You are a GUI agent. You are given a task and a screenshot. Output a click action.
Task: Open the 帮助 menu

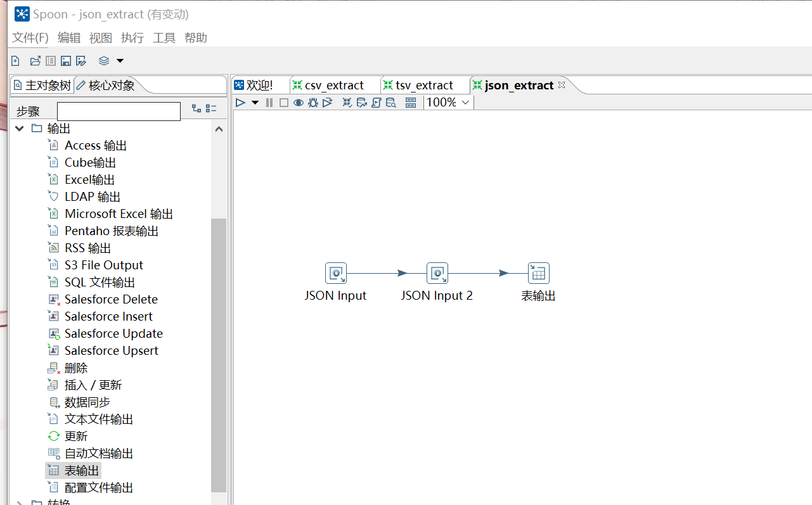pyautogui.click(x=196, y=37)
